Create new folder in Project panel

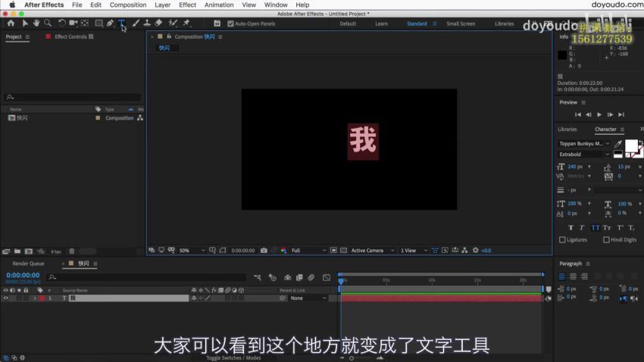[17, 251]
